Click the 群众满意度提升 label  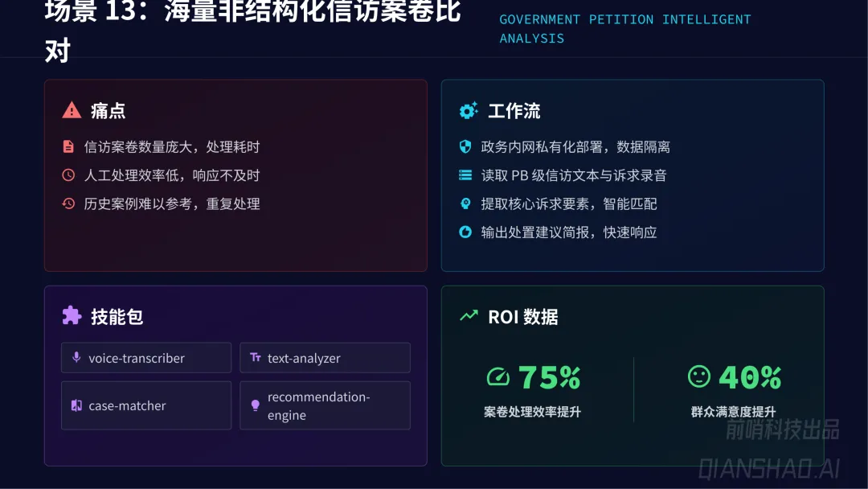point(733,412)
